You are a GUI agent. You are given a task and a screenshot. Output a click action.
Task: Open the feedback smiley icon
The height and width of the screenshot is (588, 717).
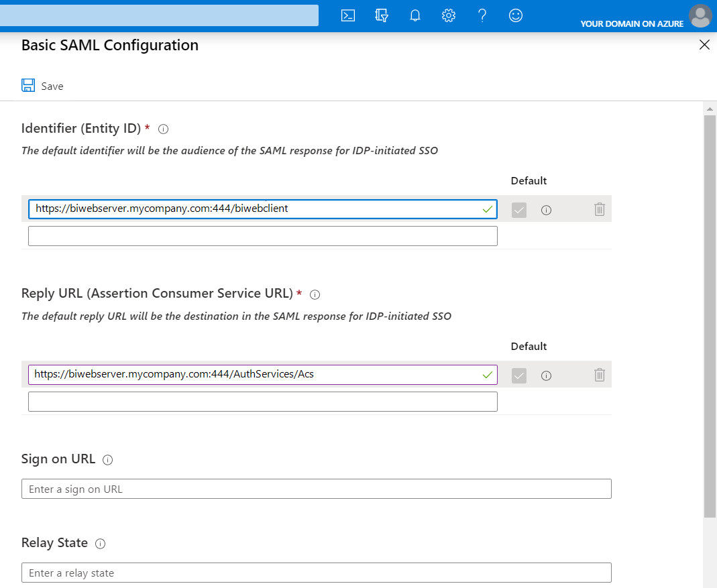pyautogui.click(x=516, y=15)
